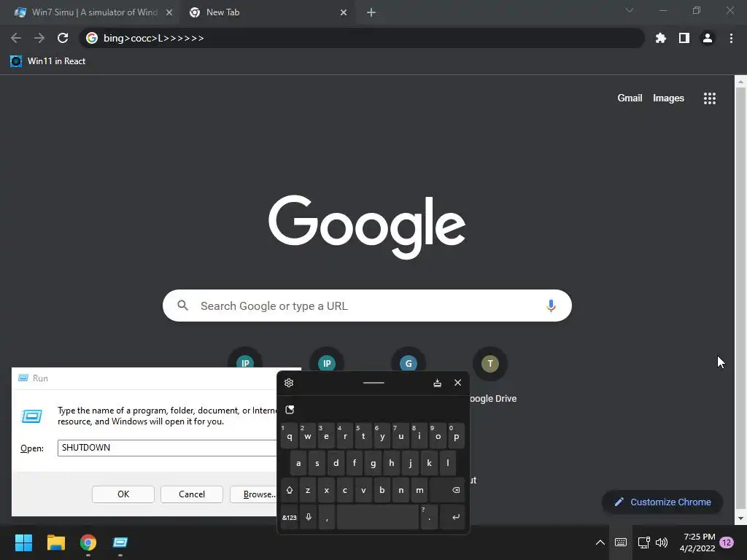Click the Open field containing SHUTDOWN
Viewport: 747px width, 560px height.
coord(168,448)
